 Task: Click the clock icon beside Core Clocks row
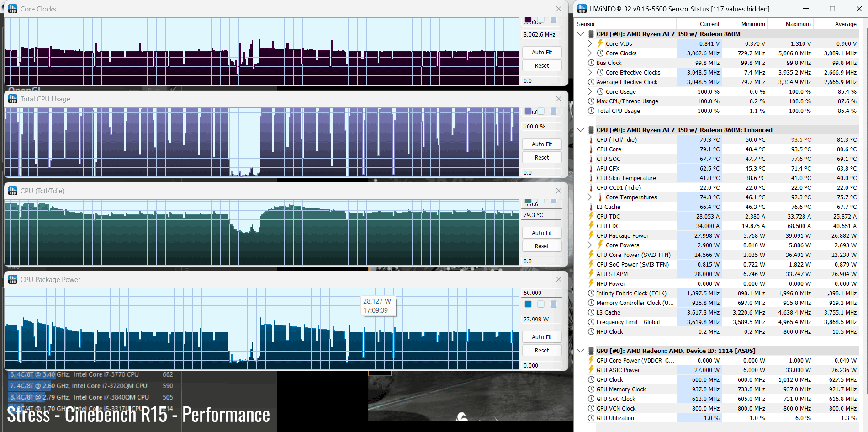tap(600, 53)
